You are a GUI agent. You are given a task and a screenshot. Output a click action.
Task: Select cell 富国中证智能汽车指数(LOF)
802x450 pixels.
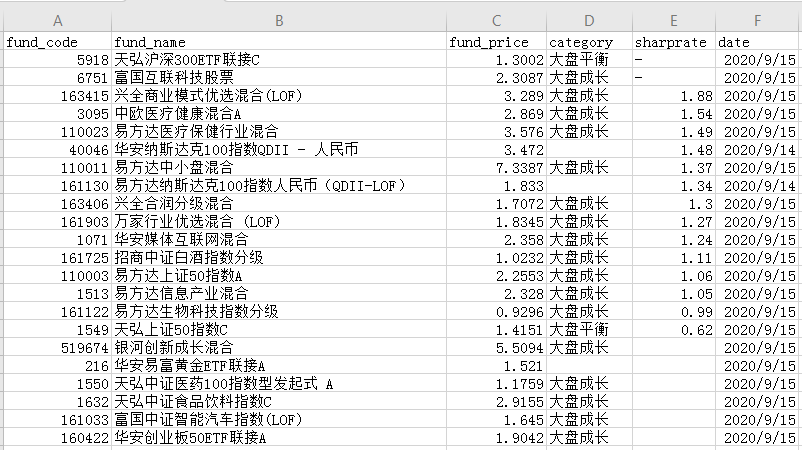coord(279,420)
